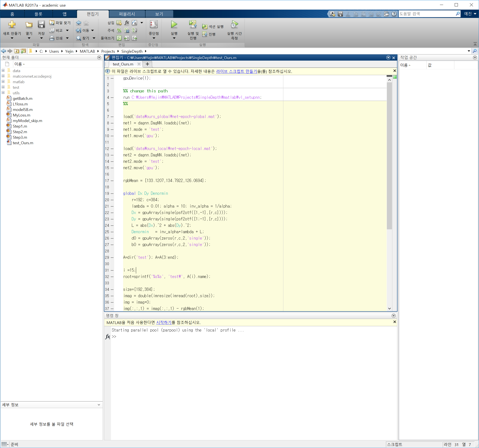Toggle breakpoint dash on line 17

click(x=112, y=181)
